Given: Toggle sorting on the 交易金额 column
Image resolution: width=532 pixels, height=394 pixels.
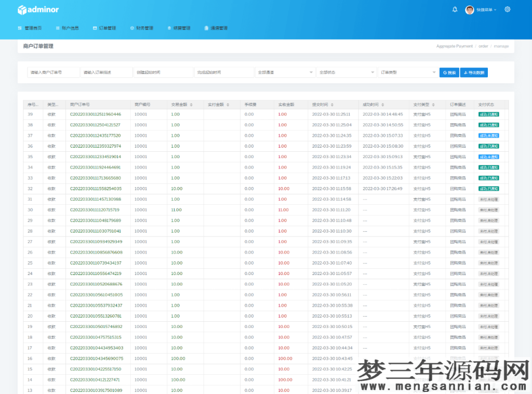Looking at the screenshot, I should point(190,104).
